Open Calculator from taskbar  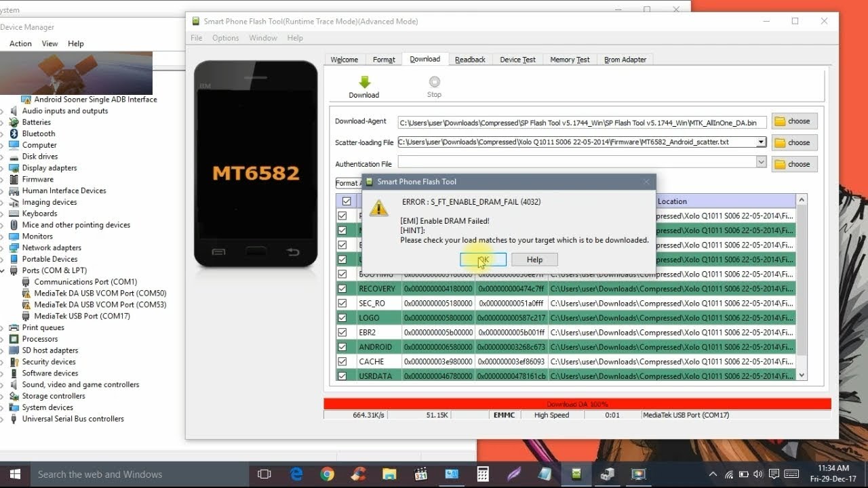click(x=483, y=474)
